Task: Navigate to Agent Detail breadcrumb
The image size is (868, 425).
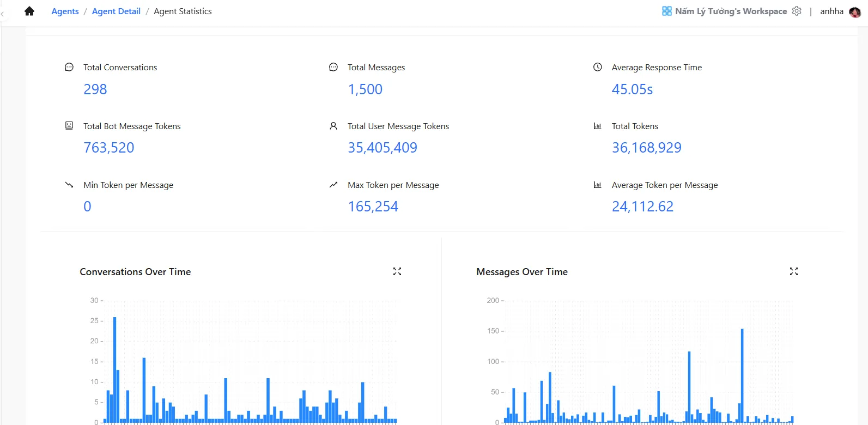Action: tap(116, 11)
